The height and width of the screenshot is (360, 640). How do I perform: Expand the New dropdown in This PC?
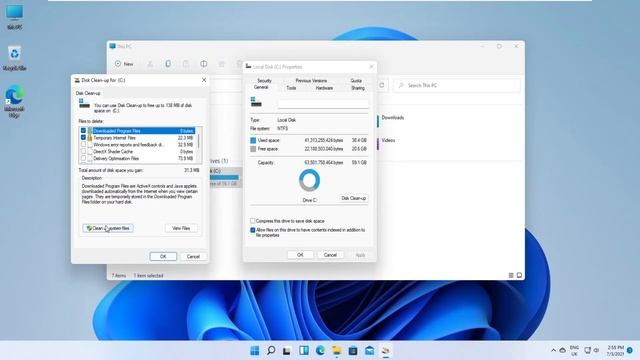124,64
